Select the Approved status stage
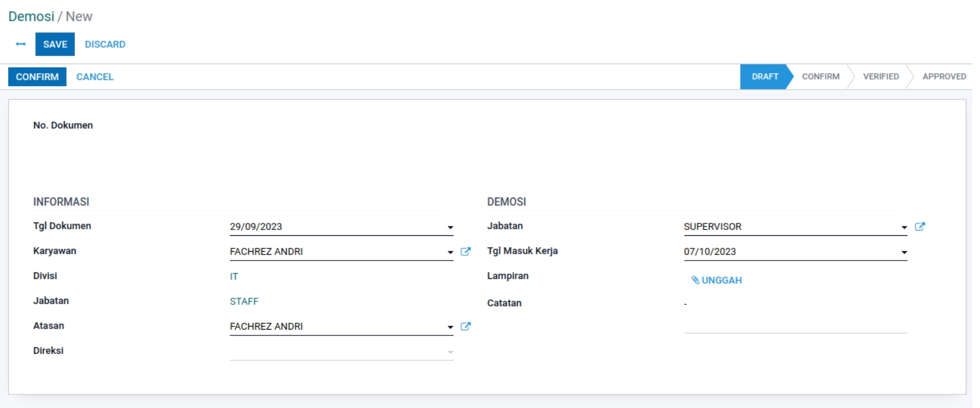This screenshot has width=980, height=408. pos(943,77)
